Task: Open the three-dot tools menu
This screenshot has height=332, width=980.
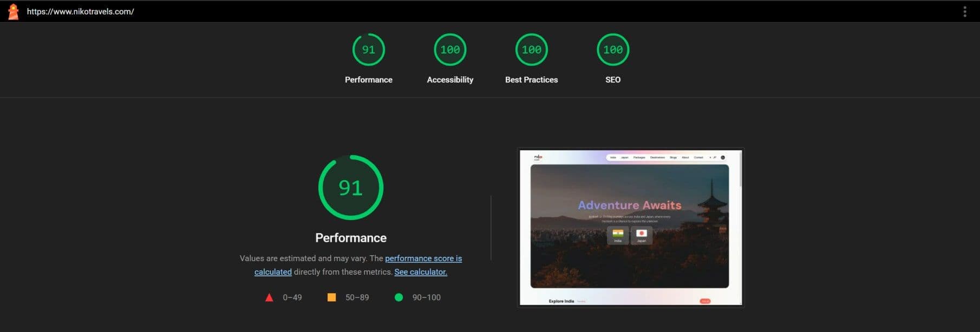Action: pyautogui.click(x=964, y=11)
